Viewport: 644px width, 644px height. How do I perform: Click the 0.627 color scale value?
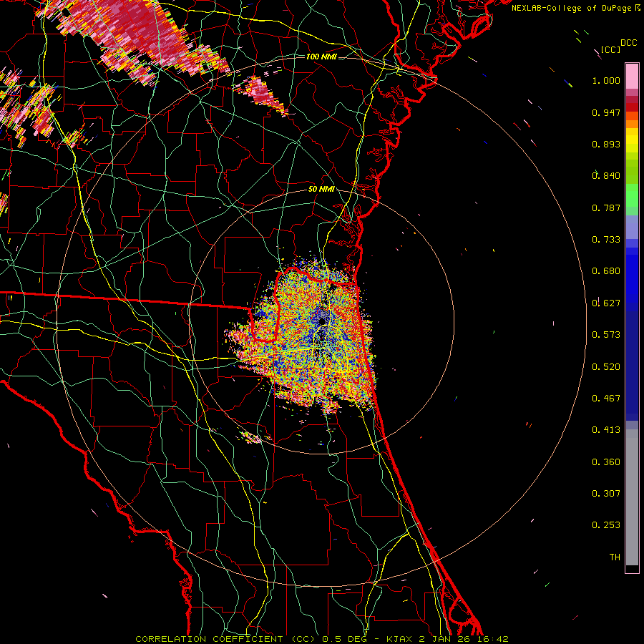[x=606, y=303]
